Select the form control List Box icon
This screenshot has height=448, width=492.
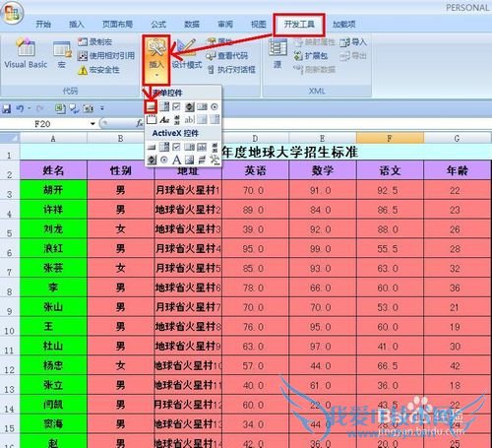click(202, 107)
